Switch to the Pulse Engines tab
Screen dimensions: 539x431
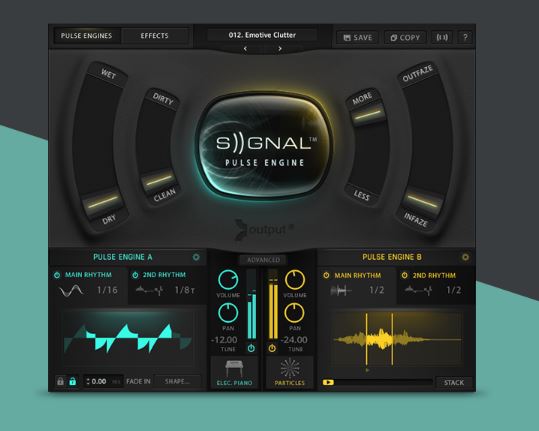click(86, 36)
